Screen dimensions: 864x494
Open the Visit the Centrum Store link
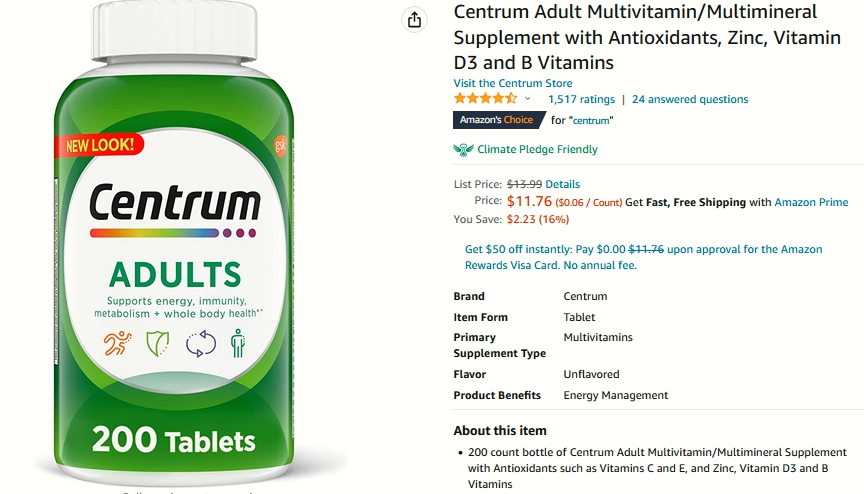tap(512, 83)
